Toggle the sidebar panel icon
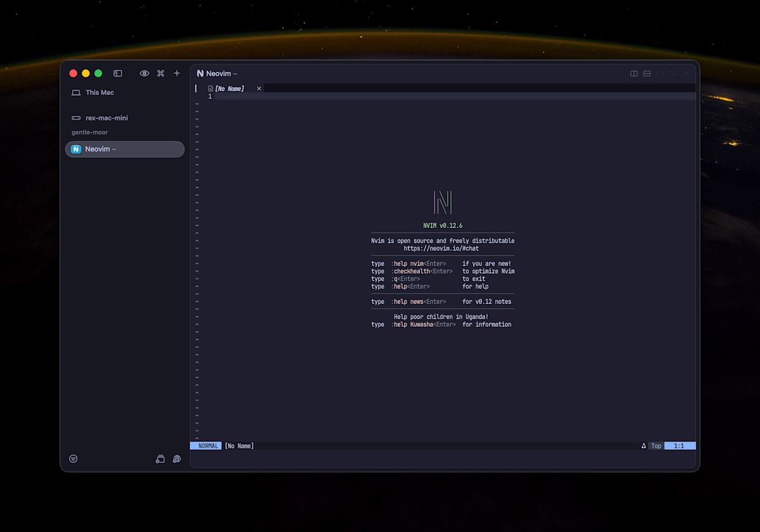Image resolution: width=760 pixels, height=532 pixels. point(118,73)
